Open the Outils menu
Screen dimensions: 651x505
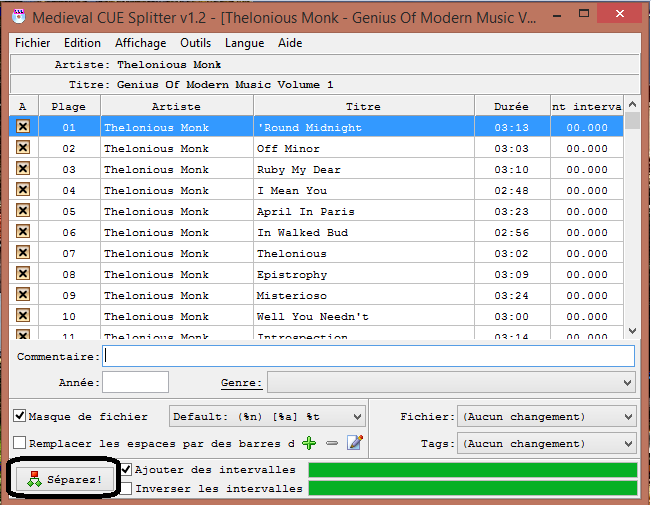pyautogui.click(x=196, y=43)
